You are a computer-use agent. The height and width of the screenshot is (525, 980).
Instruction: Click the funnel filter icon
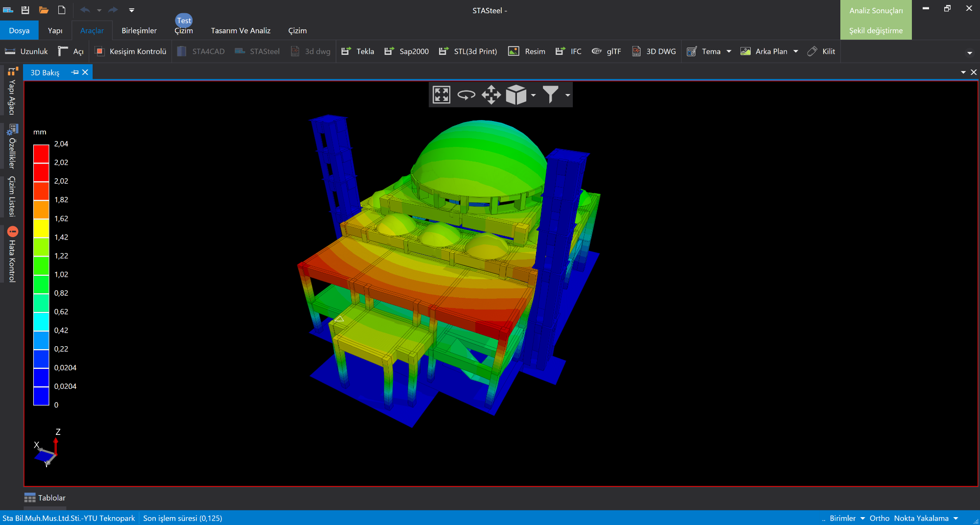[550, 95]
